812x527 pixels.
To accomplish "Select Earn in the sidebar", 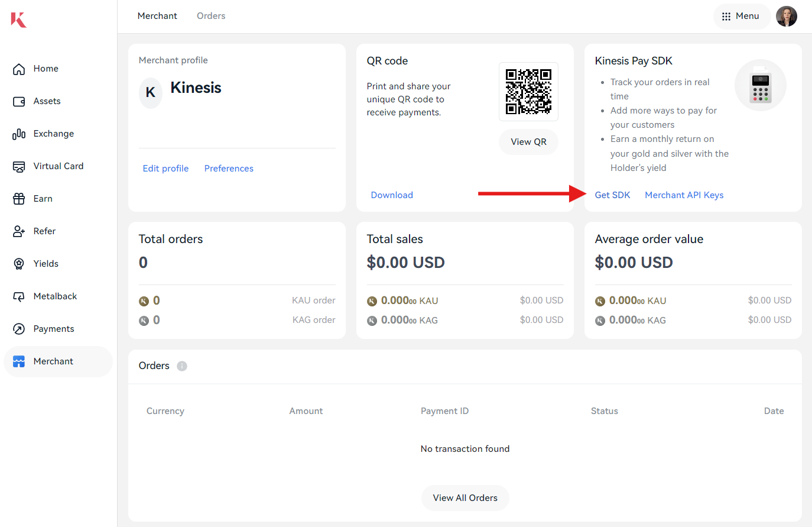I will pos(58,199).
